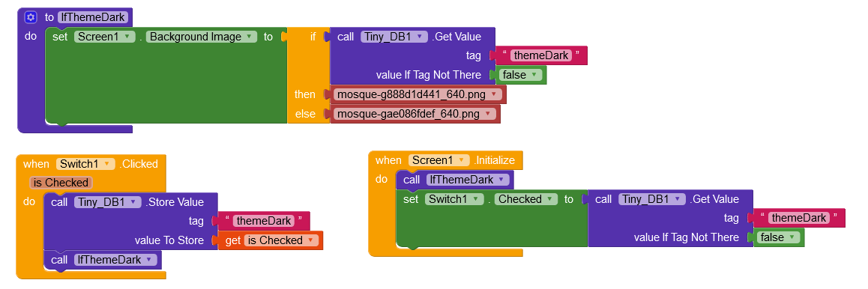This screenshot has width=868, height=289.
Task: Select the mosque-gae086fdef_640.png asset dropdown
Action: 415,115
